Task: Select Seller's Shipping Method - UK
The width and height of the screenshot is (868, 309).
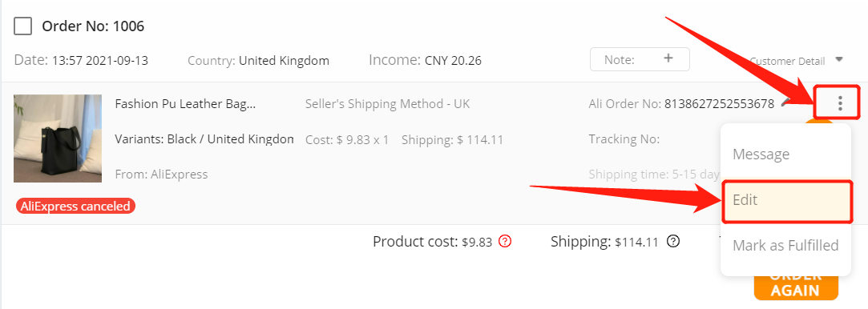Action: pyautogui.click(x=387, y=103)
